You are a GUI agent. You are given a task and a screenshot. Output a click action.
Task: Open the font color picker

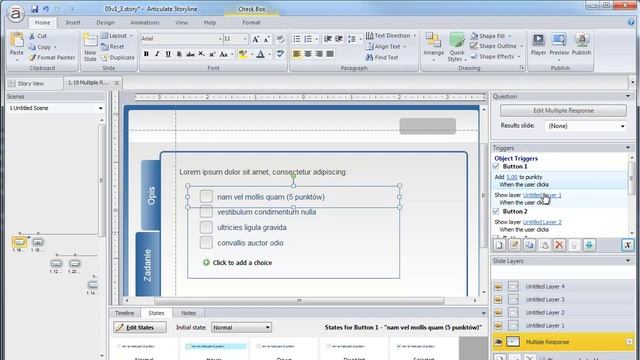tap(260, 54)
